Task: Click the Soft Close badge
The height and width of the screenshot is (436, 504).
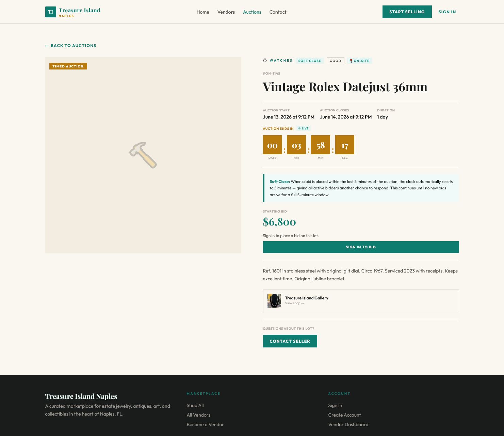Action: pos(310,61)
